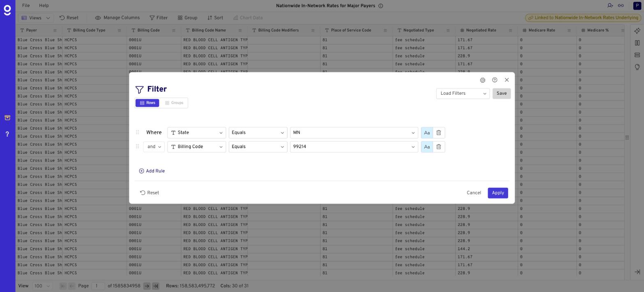Open filter dialog settings gear
The image size is (644, 292).
[483, 80]
